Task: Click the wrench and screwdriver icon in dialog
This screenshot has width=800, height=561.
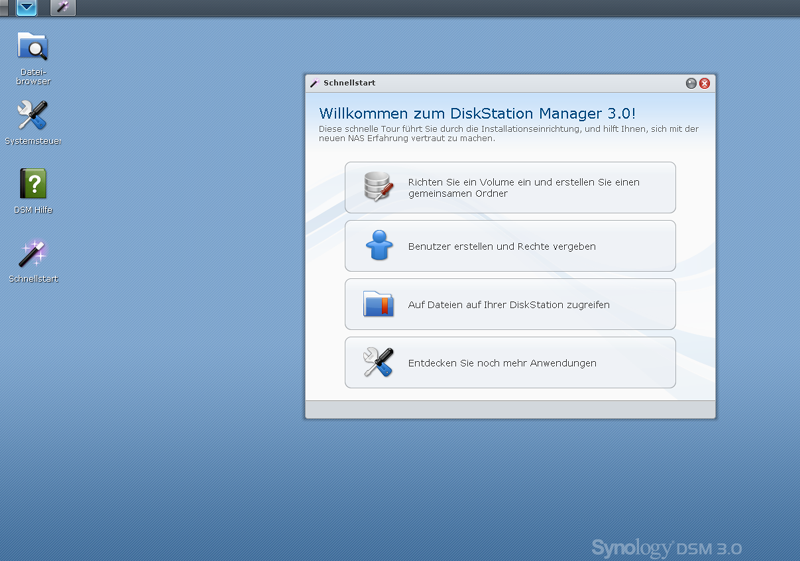Action: tap(378, 362)
